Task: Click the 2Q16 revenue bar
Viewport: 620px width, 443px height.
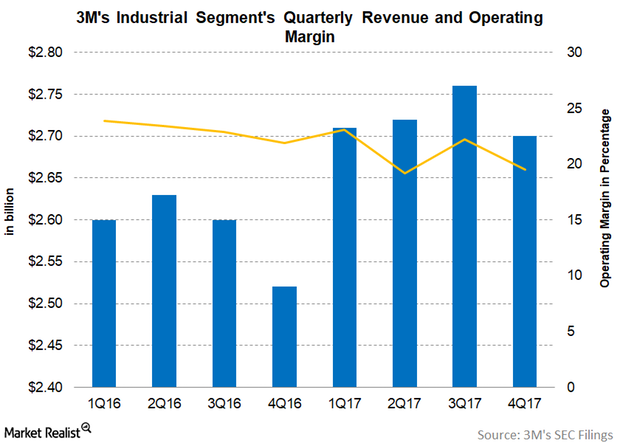Action: point(164,291)
